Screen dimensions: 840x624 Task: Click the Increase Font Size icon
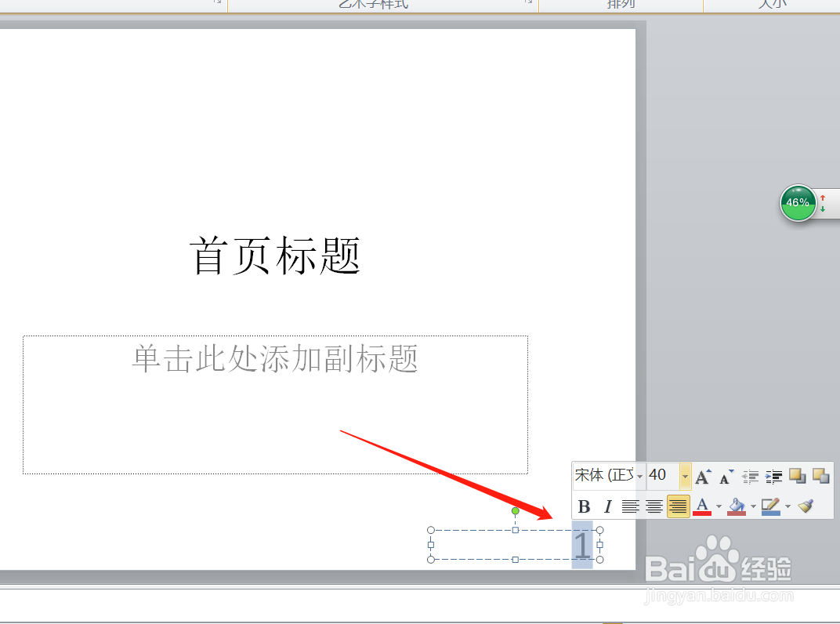pyautogui.click(x=702, y=476)
